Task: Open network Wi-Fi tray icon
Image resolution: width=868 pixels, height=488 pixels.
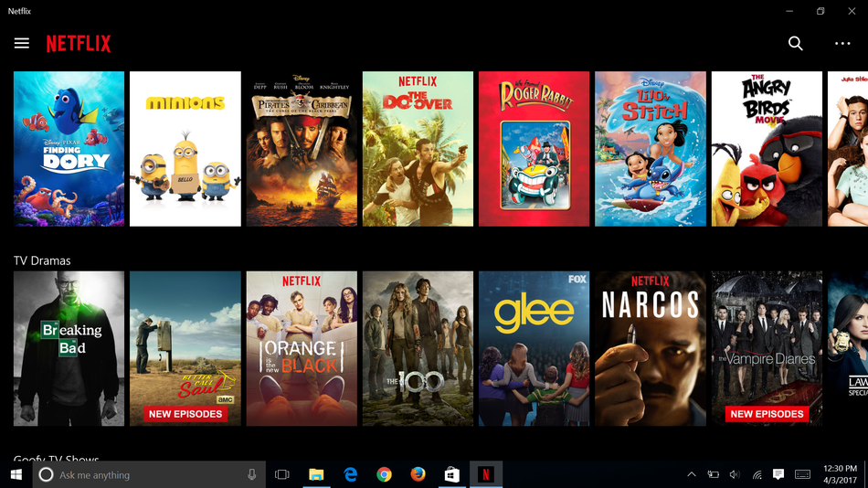Action: click(x=757, y=474)
